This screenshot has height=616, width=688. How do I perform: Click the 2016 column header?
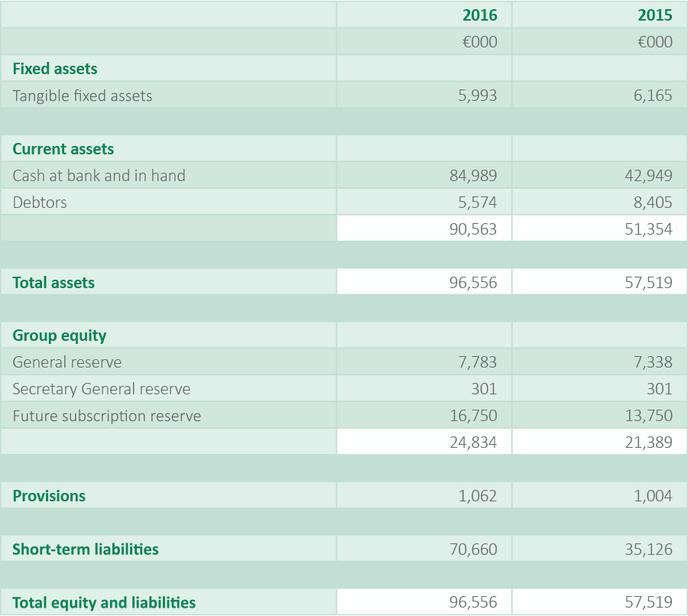[x=479, y=15]
